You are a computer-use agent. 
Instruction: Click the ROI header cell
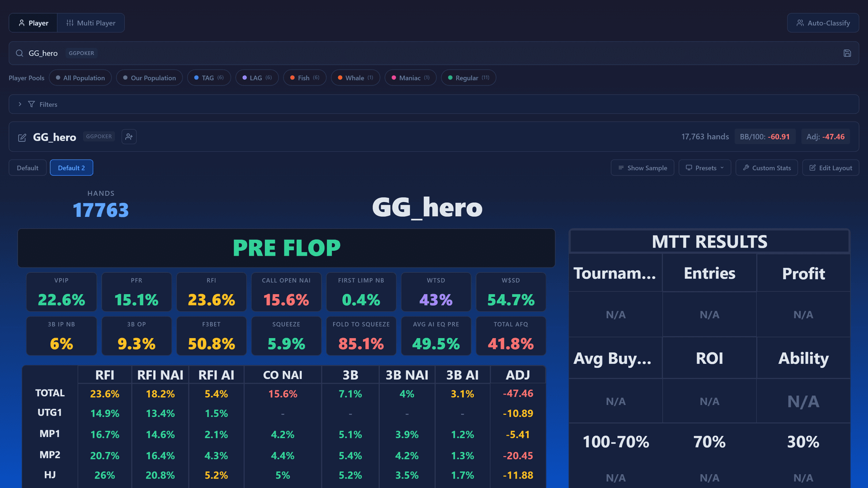tap(710, 358)
